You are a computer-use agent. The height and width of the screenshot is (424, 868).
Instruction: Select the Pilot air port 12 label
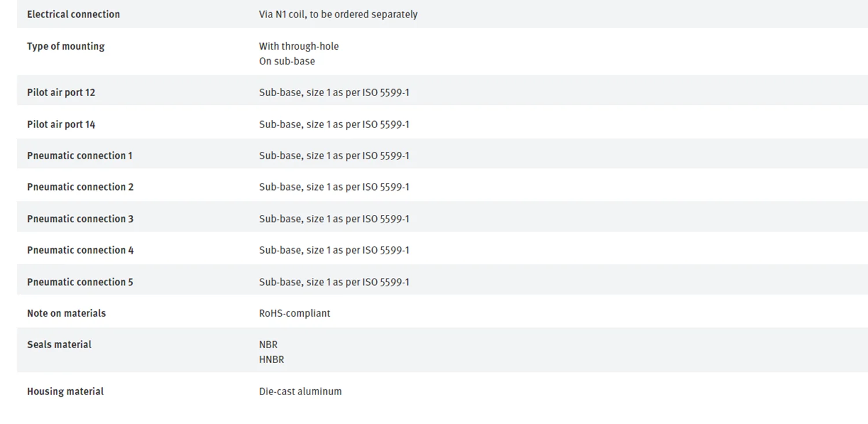click(x=61, y=93)
